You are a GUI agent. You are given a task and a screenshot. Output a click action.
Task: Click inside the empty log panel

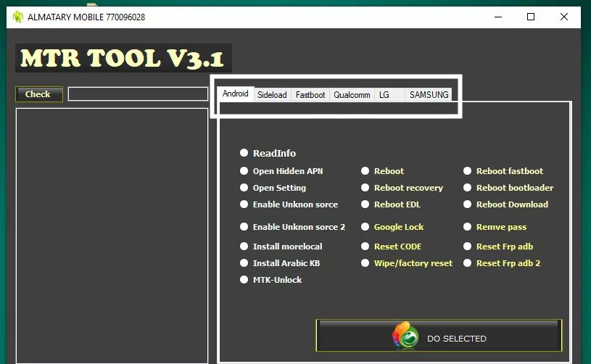click(112, 236)
